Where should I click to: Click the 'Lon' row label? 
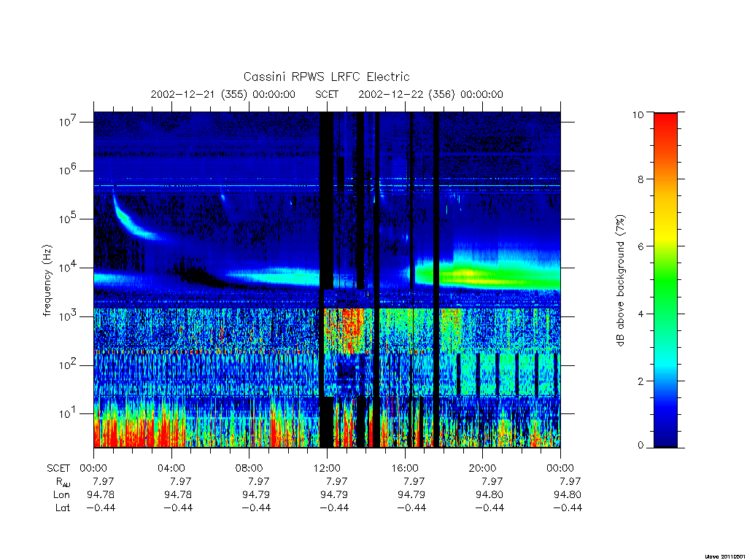(x=61, y=495)
